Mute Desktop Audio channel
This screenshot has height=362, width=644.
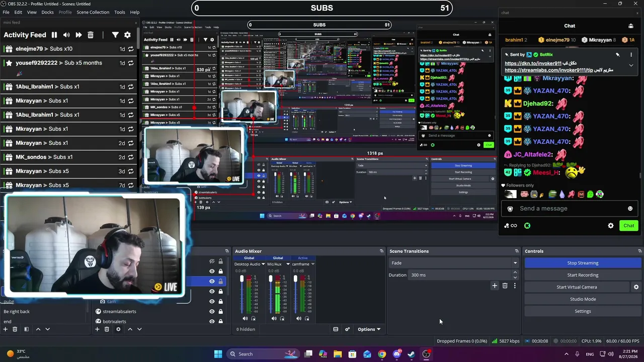245,318
